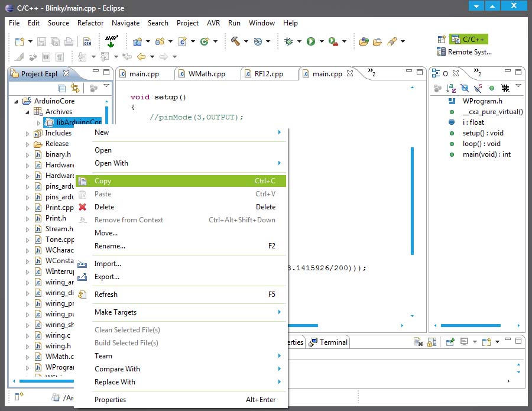Click the Open Perspective icon

(x=442, y=40)
